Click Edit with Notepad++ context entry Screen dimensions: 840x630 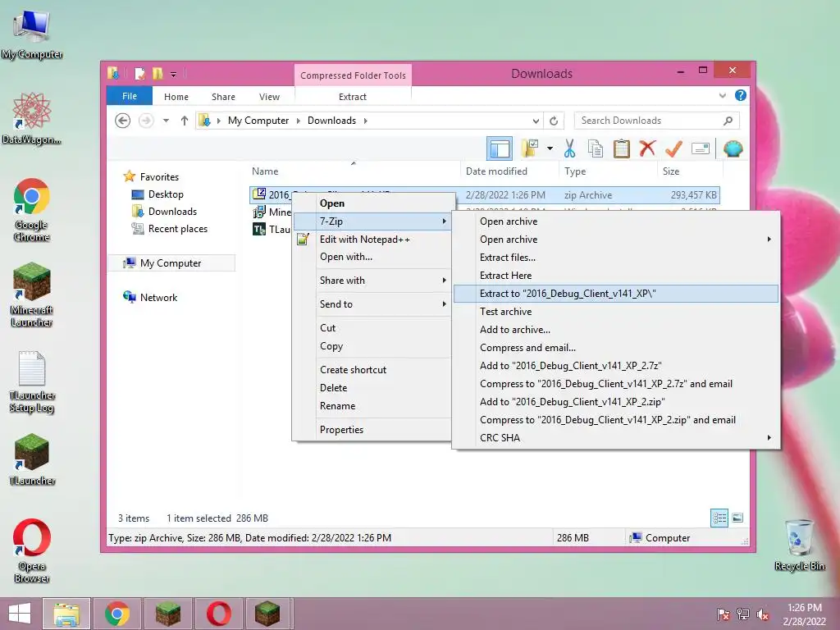[373, 239]
